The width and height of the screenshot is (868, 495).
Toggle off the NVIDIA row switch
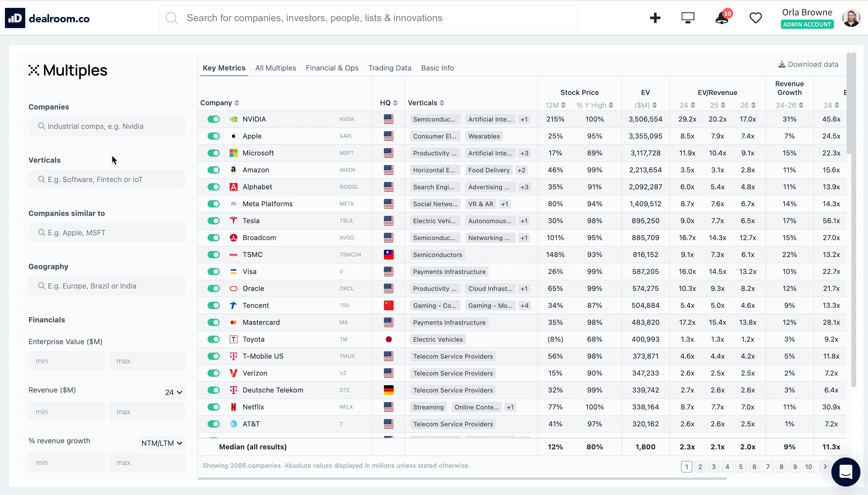[214, 119]
